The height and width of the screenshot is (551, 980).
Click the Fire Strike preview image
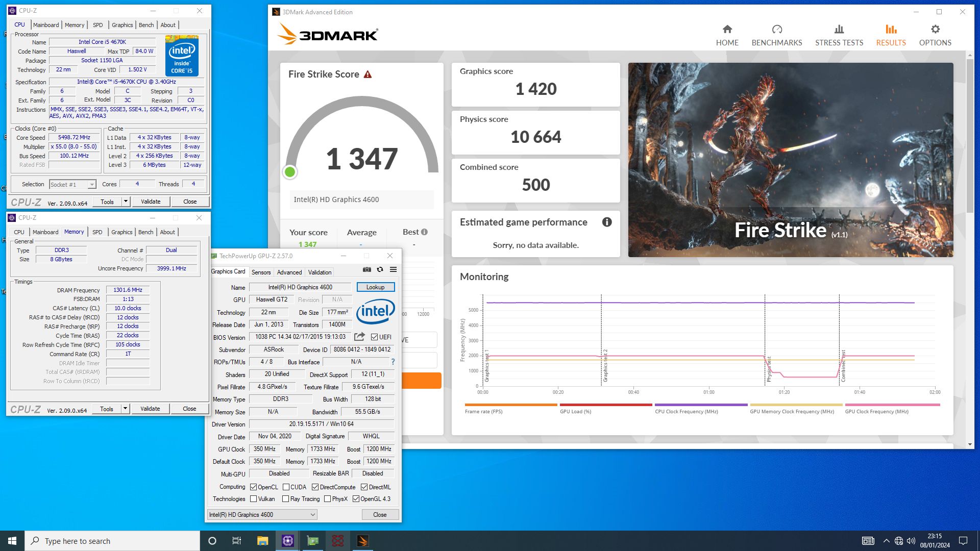coord(791,160)
